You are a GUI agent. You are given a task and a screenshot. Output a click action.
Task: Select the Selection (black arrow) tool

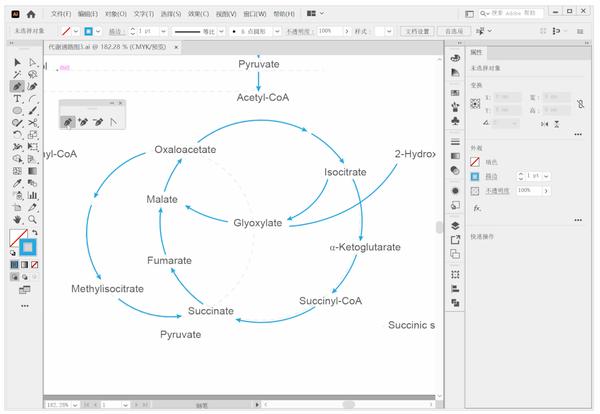tap(17, 62)
